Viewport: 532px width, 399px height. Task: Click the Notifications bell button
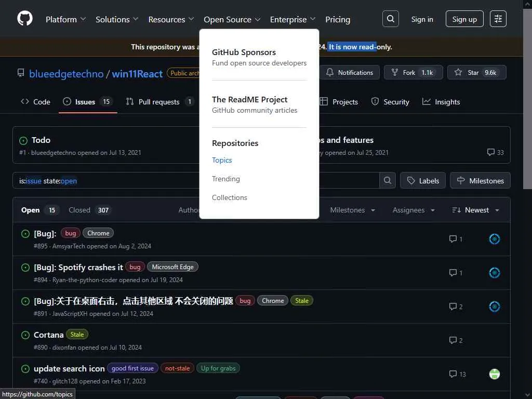coord(350,72)
